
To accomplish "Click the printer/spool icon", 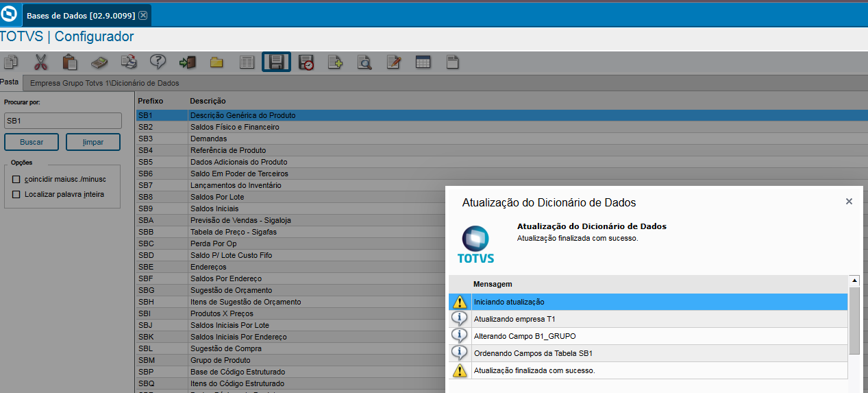I will 129,62.
